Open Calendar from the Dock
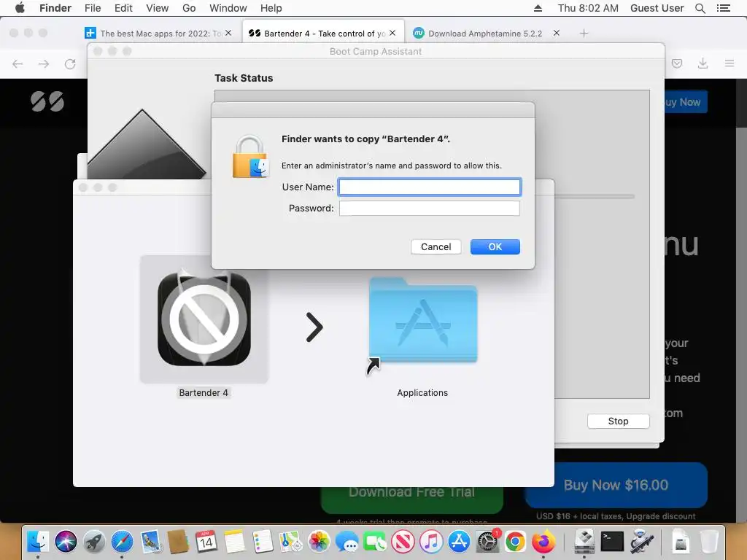The image size is (747, 560). (206, 542)
